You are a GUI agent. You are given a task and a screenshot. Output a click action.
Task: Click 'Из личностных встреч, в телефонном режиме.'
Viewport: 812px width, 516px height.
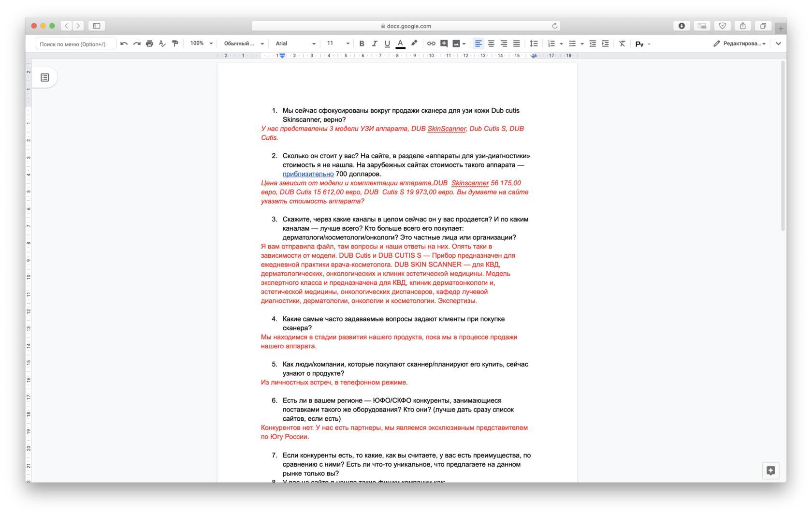(x=334, y=383)
